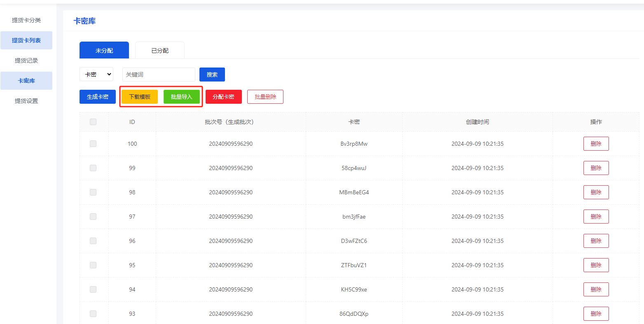The height and width of the screenshot is (324, 644).
Task: Open 提货卡分类 in the sidebar
Action: 26,20
